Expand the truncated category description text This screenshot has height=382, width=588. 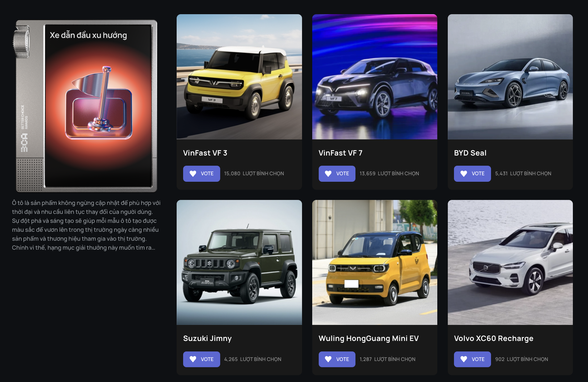pos(86,225)
